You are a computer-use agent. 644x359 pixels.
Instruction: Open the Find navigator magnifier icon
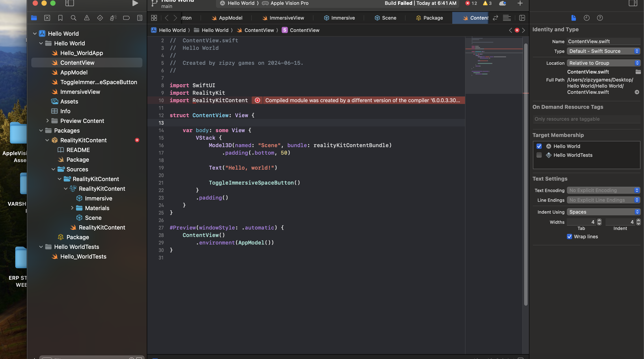pos(73,18)
